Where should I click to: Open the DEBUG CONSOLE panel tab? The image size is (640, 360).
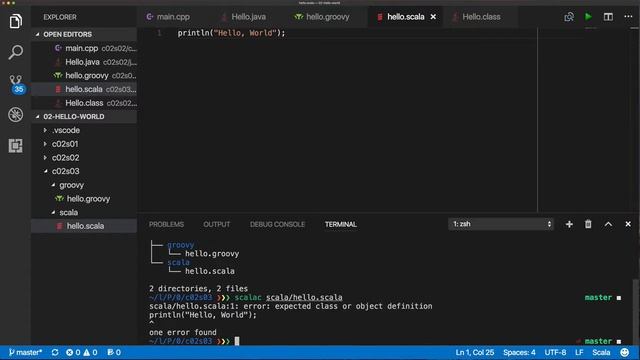click(x=277, y=224)
